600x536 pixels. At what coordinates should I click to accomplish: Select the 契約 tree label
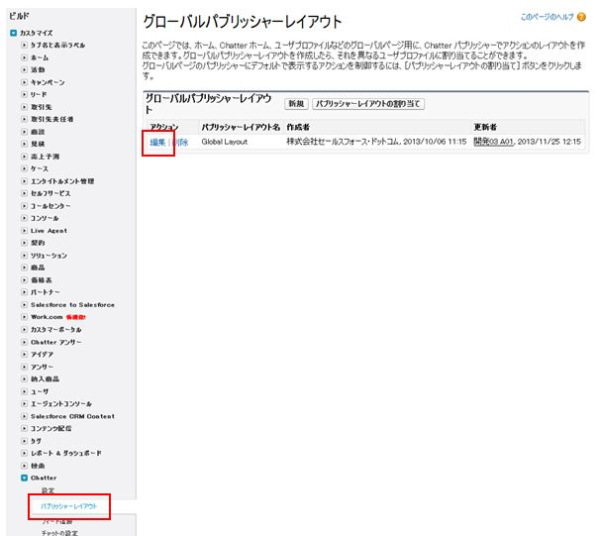coord(38,243)
